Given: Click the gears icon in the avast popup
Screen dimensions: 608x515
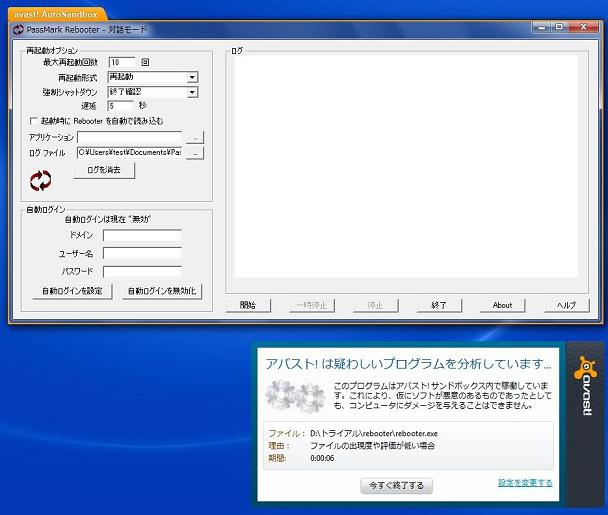Looking at the screenshot, I should (295, 396).
